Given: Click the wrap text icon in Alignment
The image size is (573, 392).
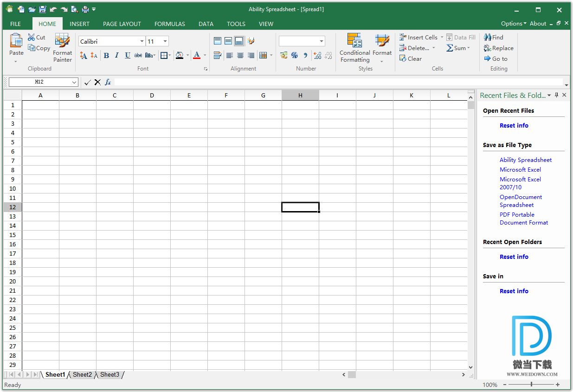Looking at the screenshot, I should coord(218,56).
